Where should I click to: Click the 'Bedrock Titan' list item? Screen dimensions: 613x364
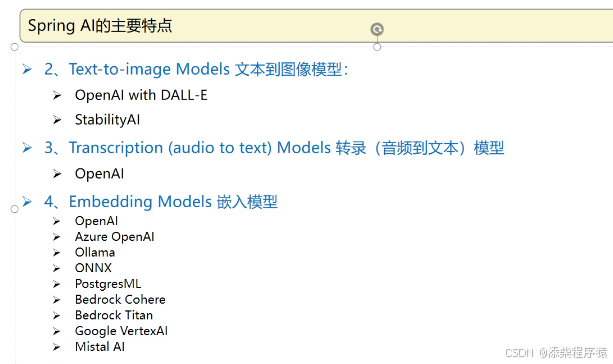[114, 315]
